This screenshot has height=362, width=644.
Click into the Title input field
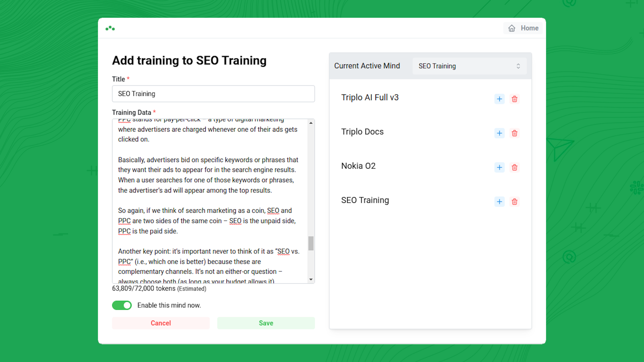coord(213,94)
